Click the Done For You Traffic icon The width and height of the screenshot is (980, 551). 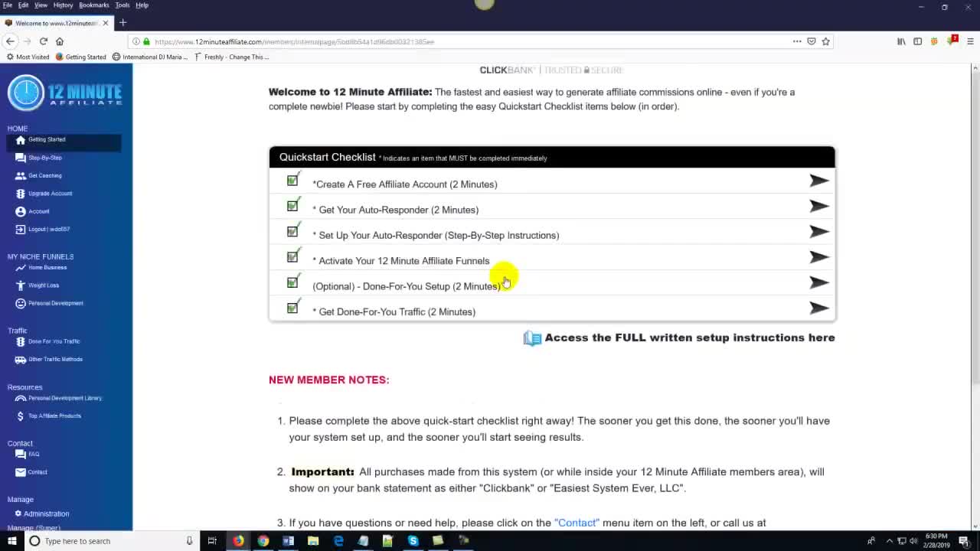click(21, 342)
